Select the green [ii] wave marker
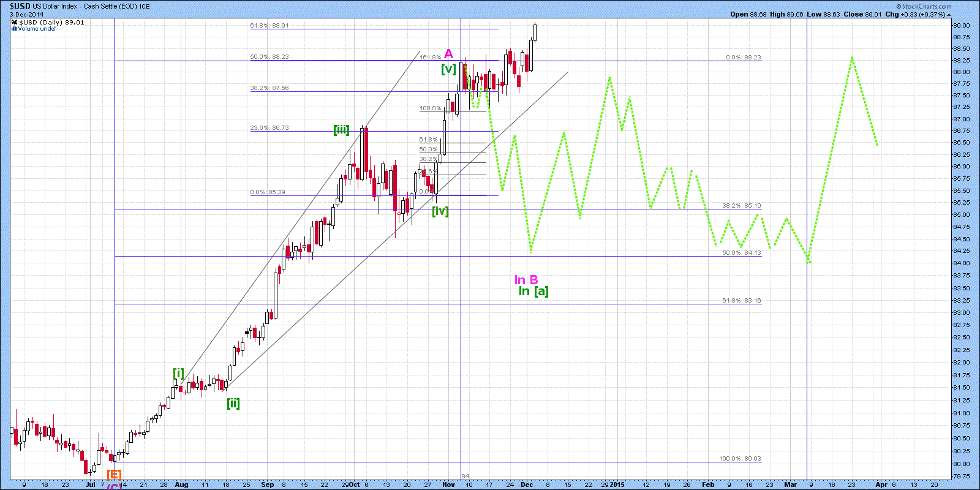The image size is (980, 490). pos(233,403)
